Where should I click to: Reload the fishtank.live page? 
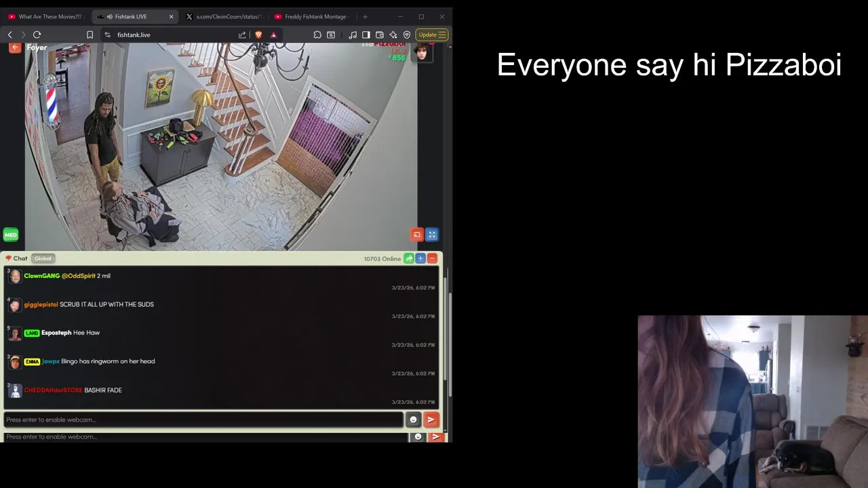click(37, 35)
